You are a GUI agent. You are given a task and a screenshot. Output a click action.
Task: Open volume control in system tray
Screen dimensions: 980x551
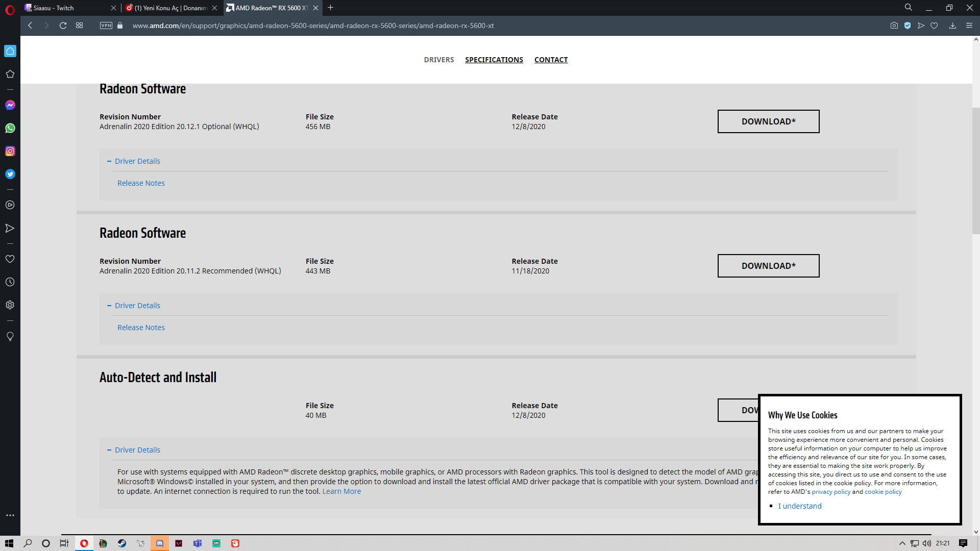(x=927, y=543)
